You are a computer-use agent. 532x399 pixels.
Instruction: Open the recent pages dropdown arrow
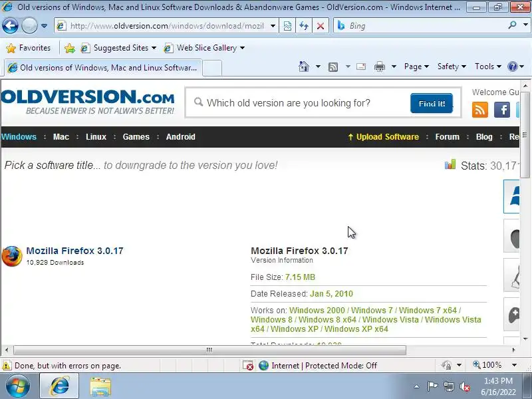click(x=44, y=26)
